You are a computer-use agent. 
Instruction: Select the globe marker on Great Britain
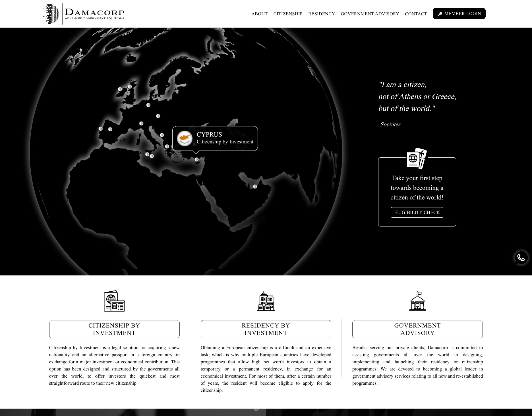130,87
